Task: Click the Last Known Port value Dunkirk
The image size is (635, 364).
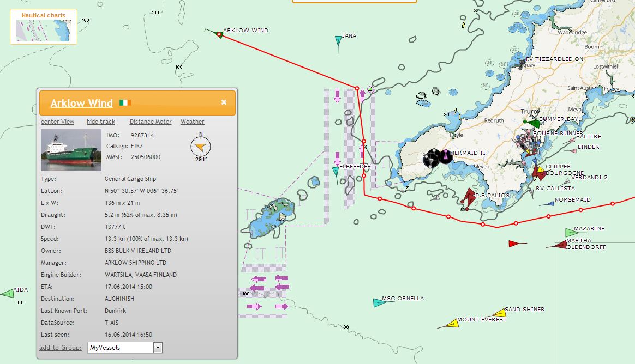Action: point(116,311)
